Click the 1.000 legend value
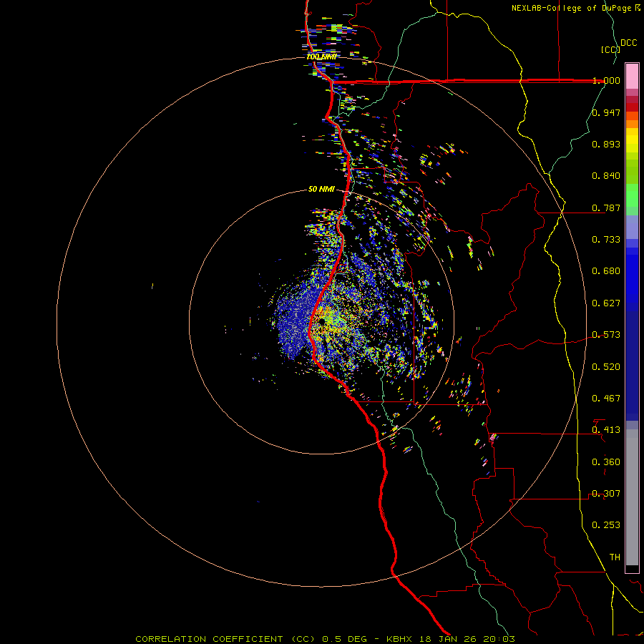This screenshot has width=644, height=644. point(606,80)
